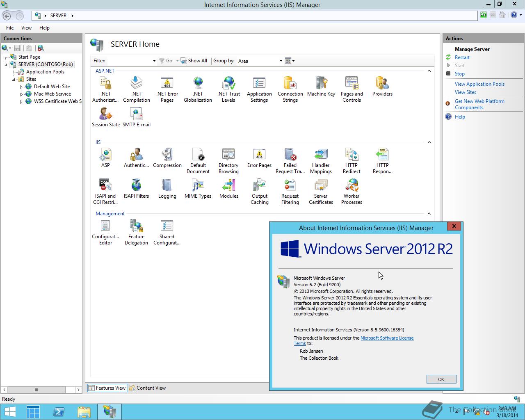This screenshot has height=420, width=525.
Task: Open the .NET Globalization feature
Action: pyautogui.click(x=198, y=89)
